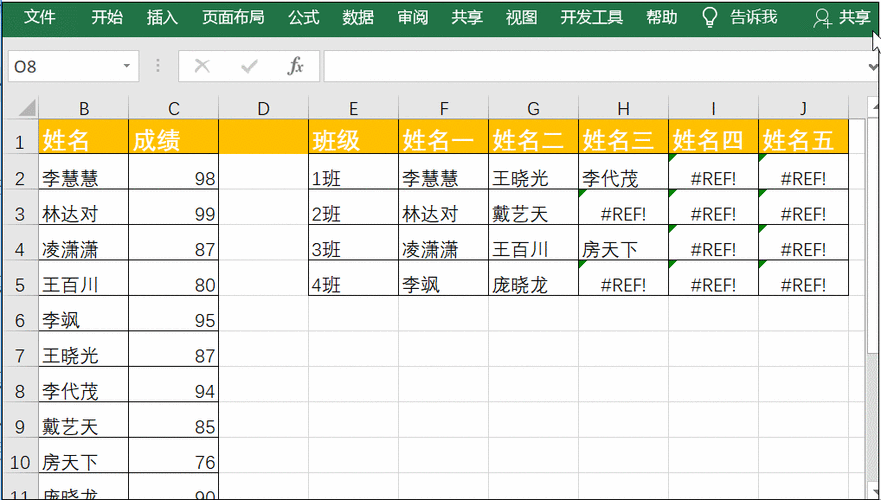Click the 姓名三 header cell
This screenshot has height=500, width=881.
click(x=623, y=137)
